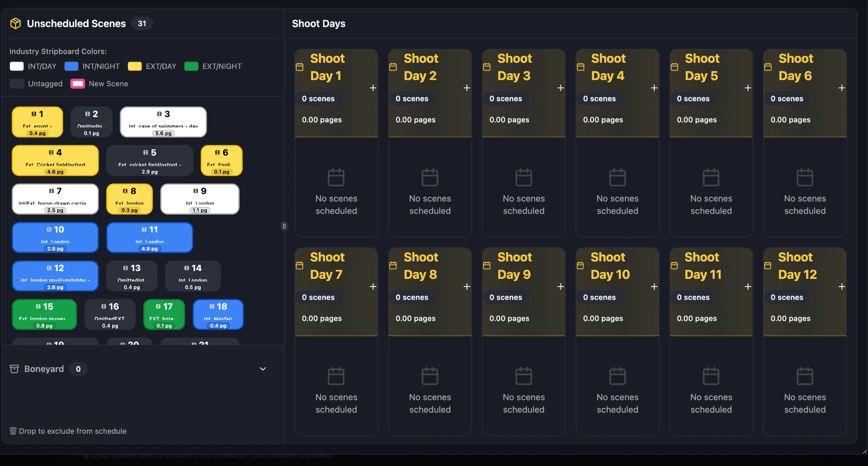
Task: Click the panel divider grip handle
Action: tap(284, 226)
